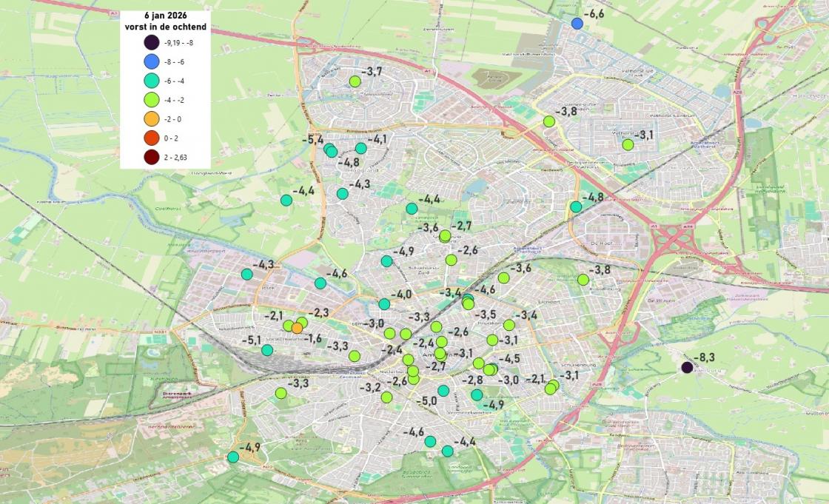Screen dimensions: 829x504
Task: Click the teal -5,1 marker near Soesterkwartier
Action: [267, 352]
